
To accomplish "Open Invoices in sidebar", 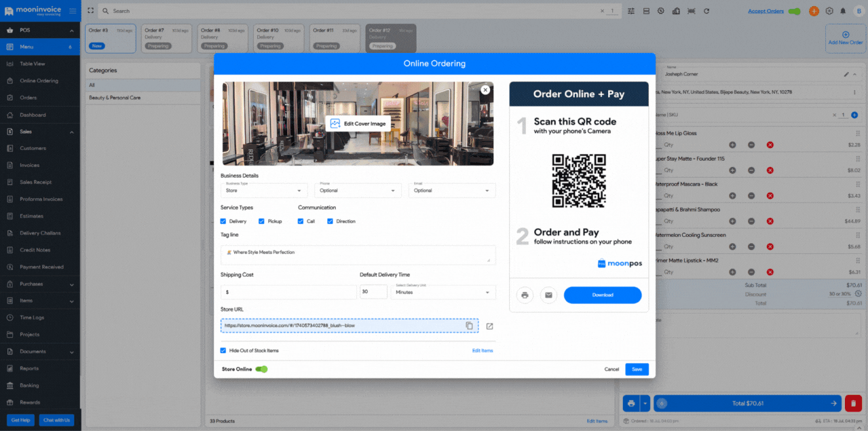I will point(40,165).
